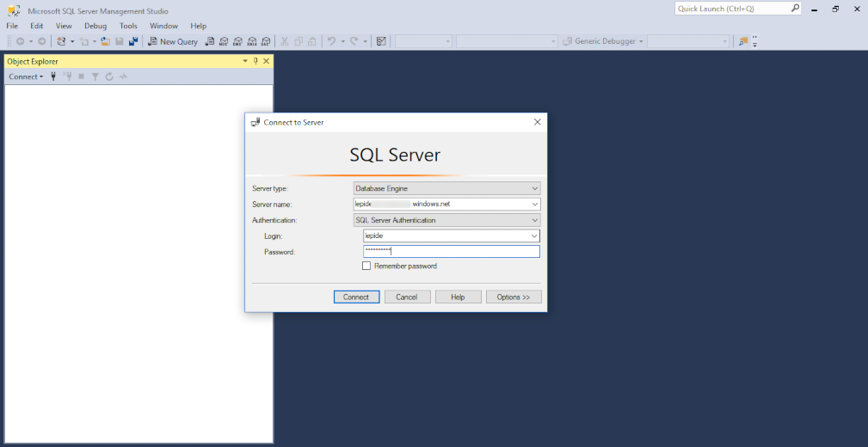Image resolution: width=868 pixels, height=447 pixels.
Task: Click the Connect button in the dialog
Action: click(356, 297)
